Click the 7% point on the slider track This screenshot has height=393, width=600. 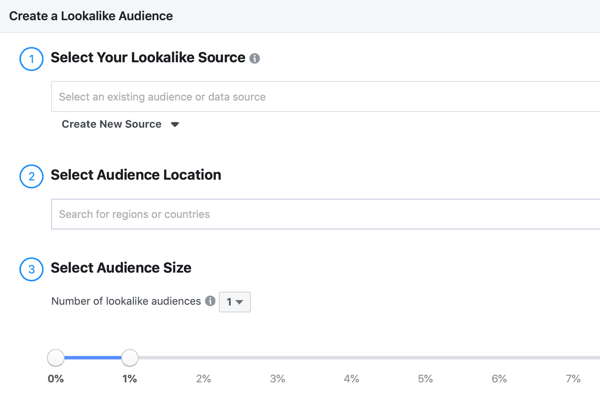tap(573, 358)
